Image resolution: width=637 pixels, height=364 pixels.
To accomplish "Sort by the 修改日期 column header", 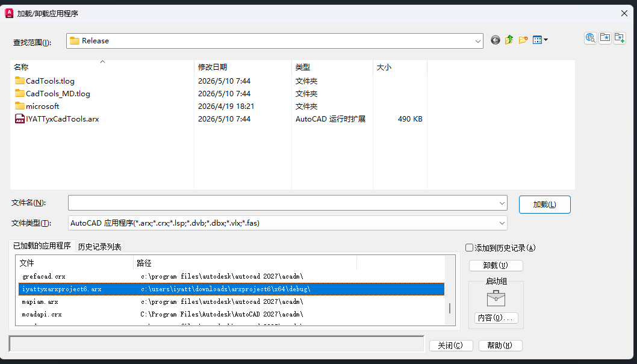I will click(x=243, y=67).
